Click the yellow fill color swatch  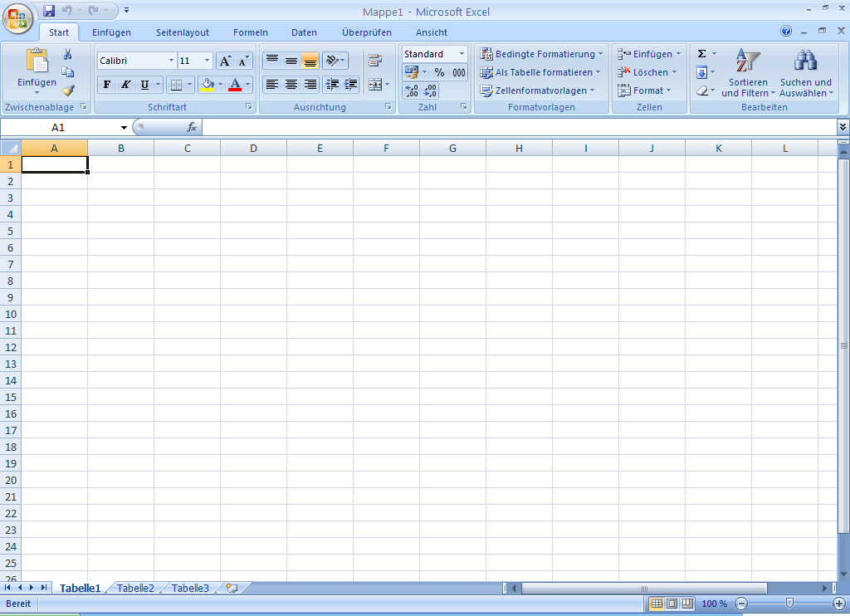(x=208, y=85)
